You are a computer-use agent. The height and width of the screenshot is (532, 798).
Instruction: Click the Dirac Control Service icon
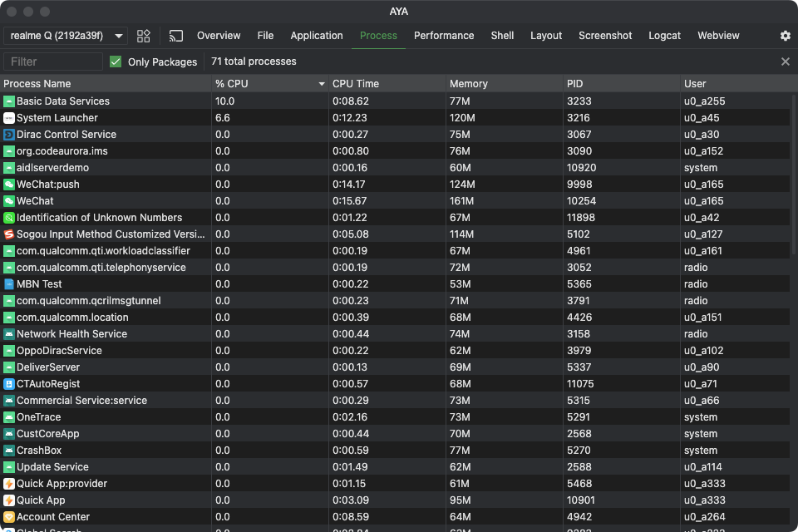[8, 135]
